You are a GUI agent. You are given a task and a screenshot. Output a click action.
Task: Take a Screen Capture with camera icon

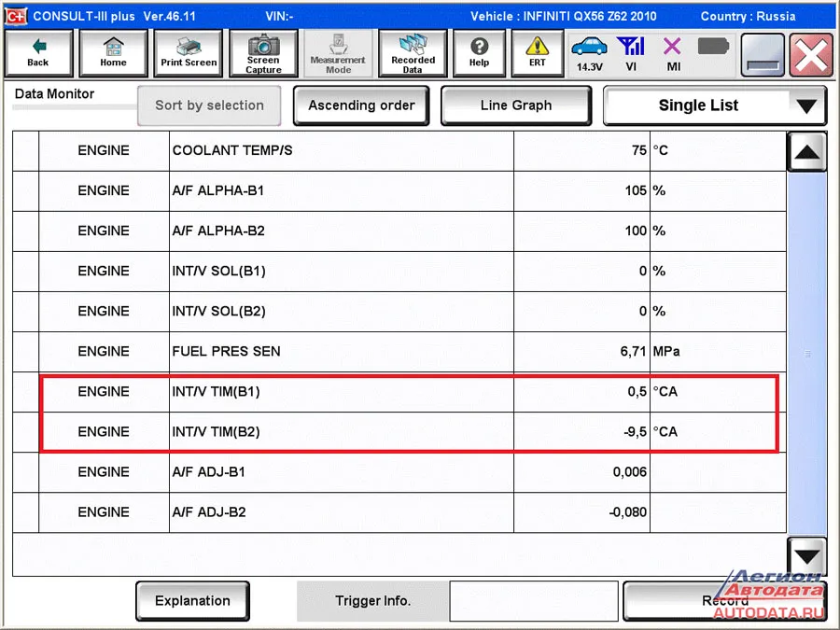(263, 53)
